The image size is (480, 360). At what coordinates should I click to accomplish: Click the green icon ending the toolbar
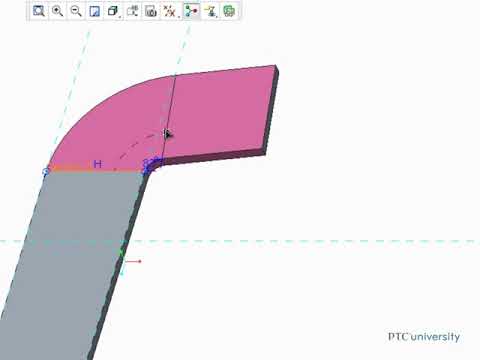click(x=229, y=11)
